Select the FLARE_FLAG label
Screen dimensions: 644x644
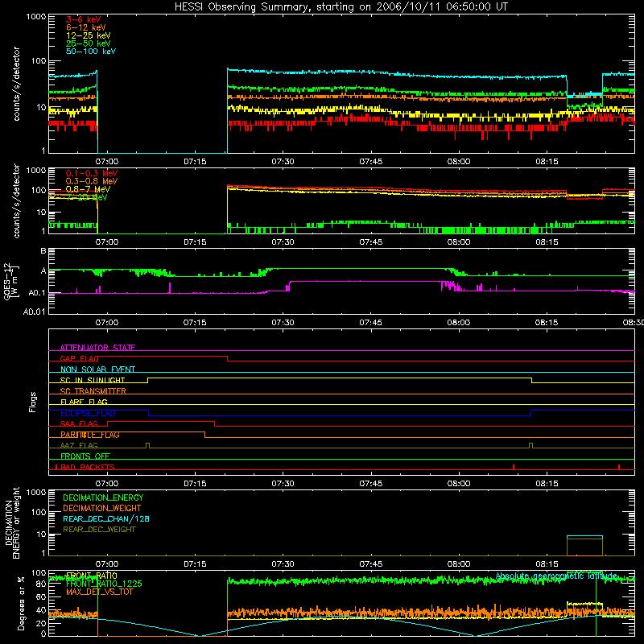point(84,402)
